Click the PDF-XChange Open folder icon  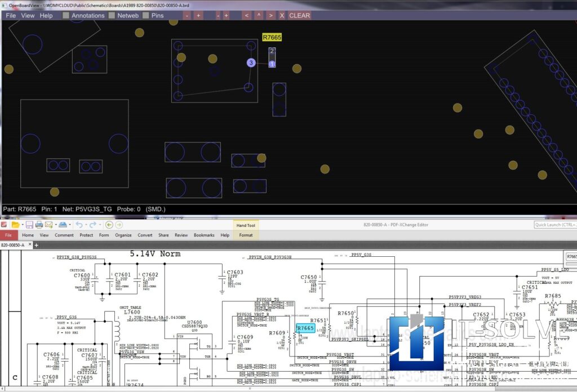(15, 225)
